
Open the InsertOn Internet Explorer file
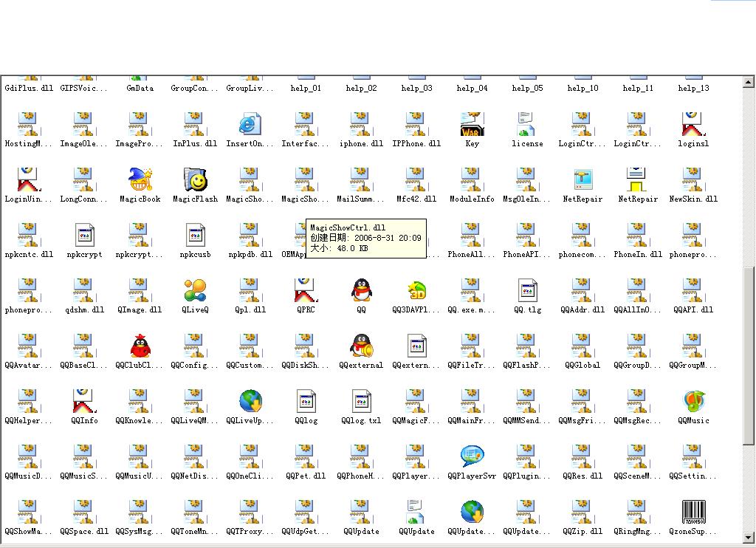[250, 124]
